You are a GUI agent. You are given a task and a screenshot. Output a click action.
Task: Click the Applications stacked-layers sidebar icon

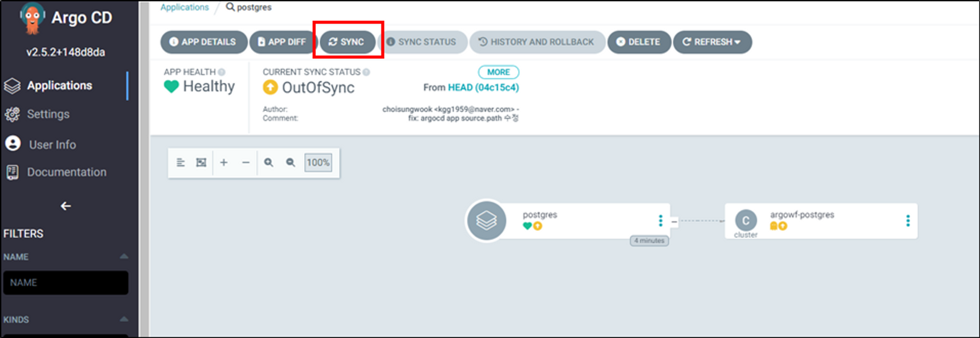point(12,86)
